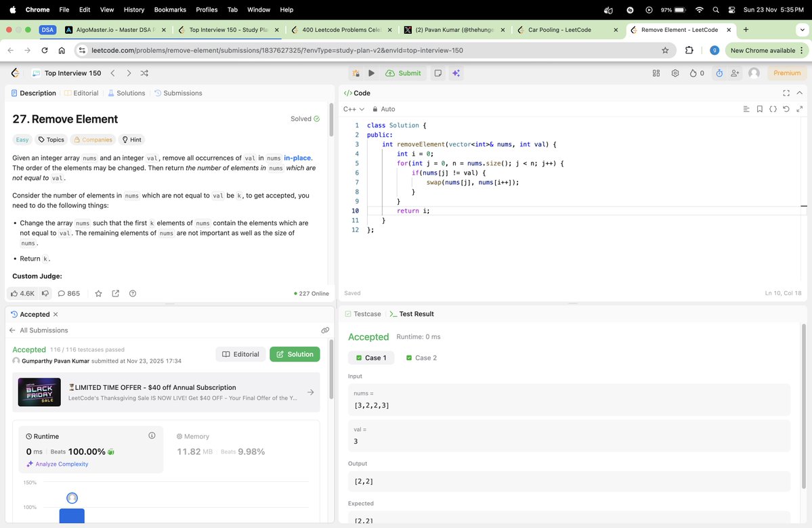
Task: Toggle thumbs up on the problem
Action: coord(16,293)
